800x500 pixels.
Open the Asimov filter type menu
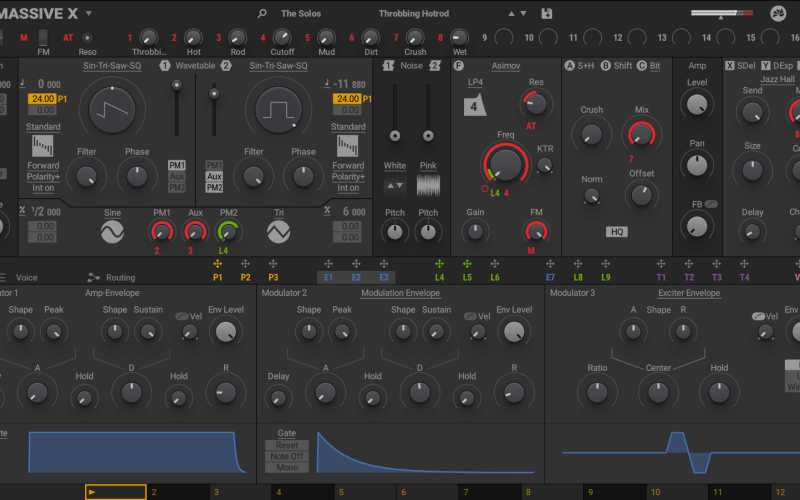coord(506,66)
